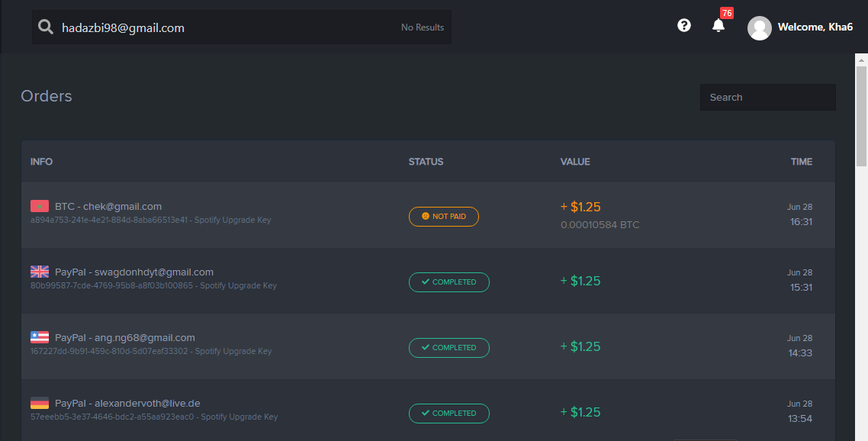Click the magnifier search icon in header

point(46,27)
